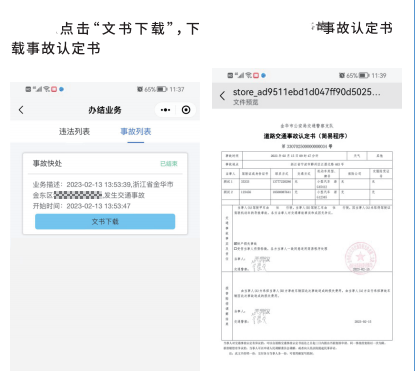Select the 事故列表 tab
Screen dimensions: 415x371
coord(136,131)
